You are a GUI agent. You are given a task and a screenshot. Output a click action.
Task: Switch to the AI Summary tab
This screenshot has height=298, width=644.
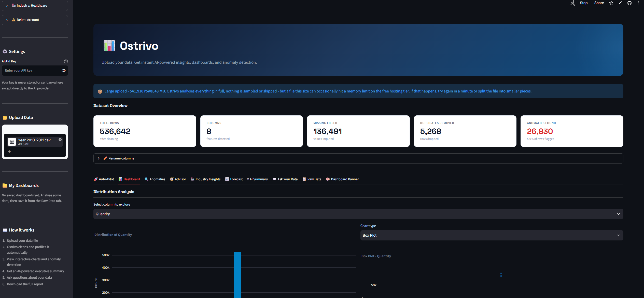click(257, 179)
